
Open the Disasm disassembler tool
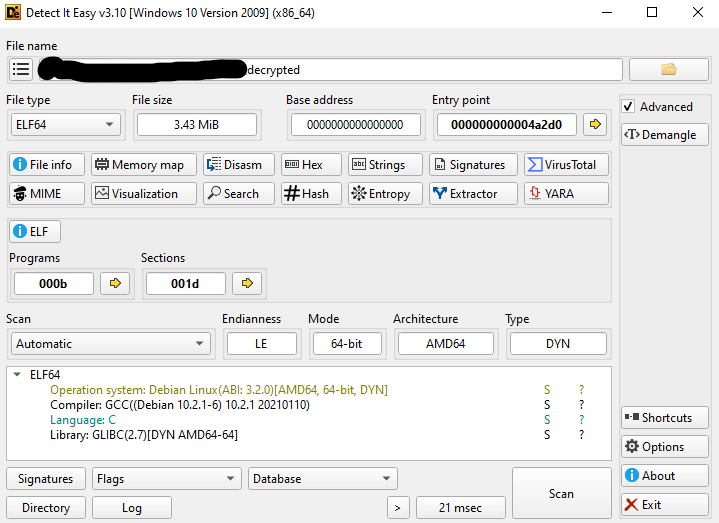pyautogui.click(x=237, y=165)
